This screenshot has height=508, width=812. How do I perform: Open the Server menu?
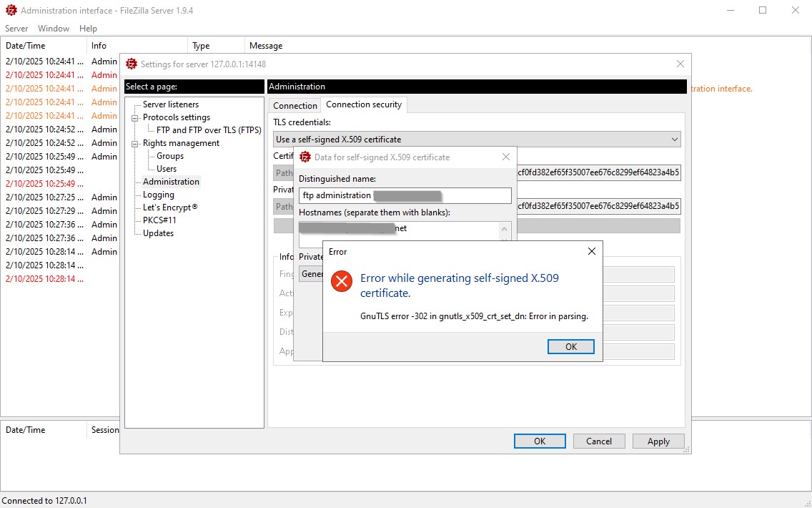click(x=16, y=29)
